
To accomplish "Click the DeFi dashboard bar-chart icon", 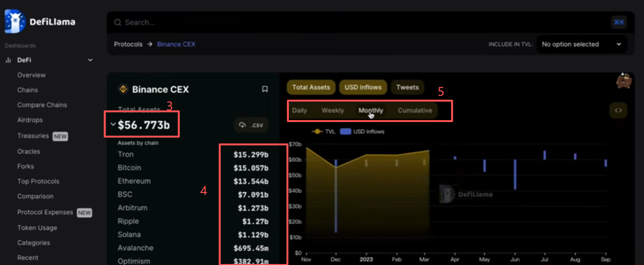I will tap(8, 60).
